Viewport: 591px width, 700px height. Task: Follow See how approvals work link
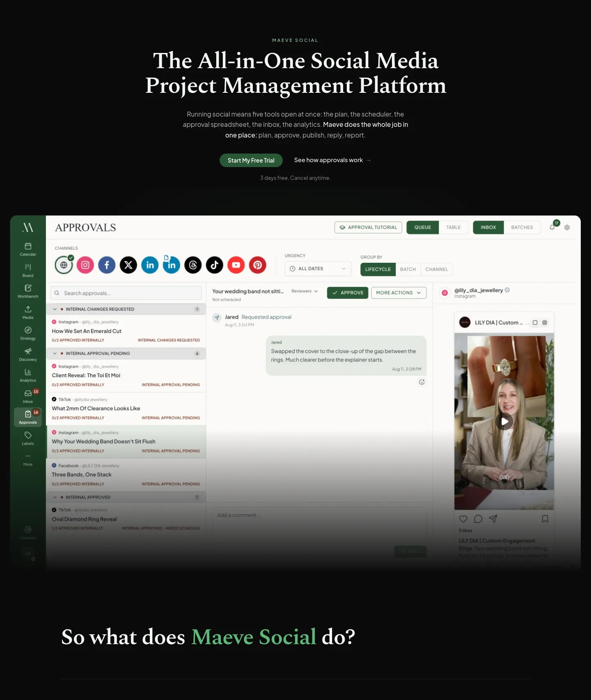click(332, 160)
